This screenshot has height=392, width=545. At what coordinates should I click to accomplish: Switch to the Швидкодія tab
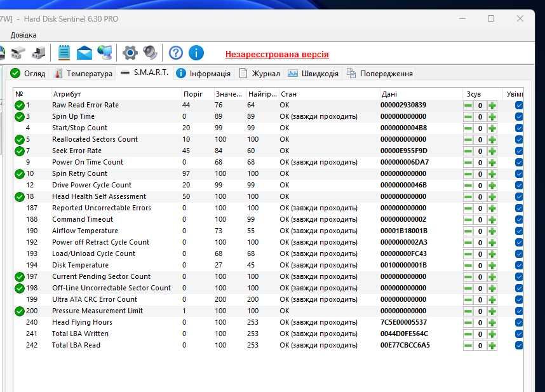coord(313,73)
